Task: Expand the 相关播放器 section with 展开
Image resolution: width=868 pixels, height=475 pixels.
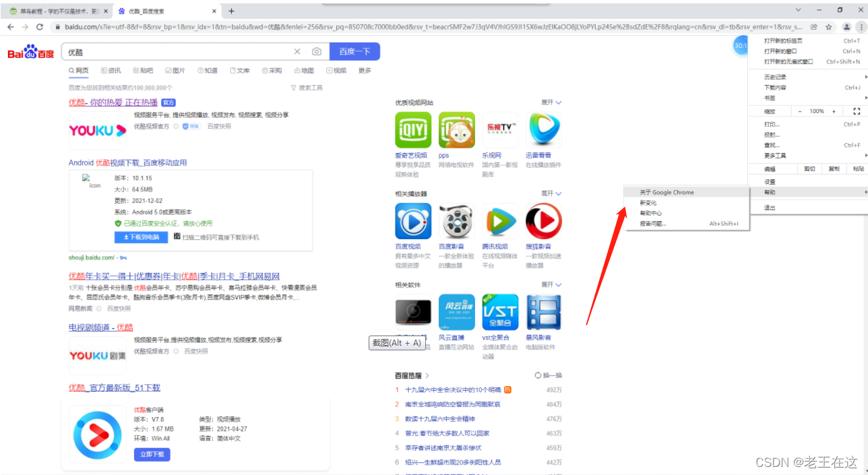Action: 551,193
